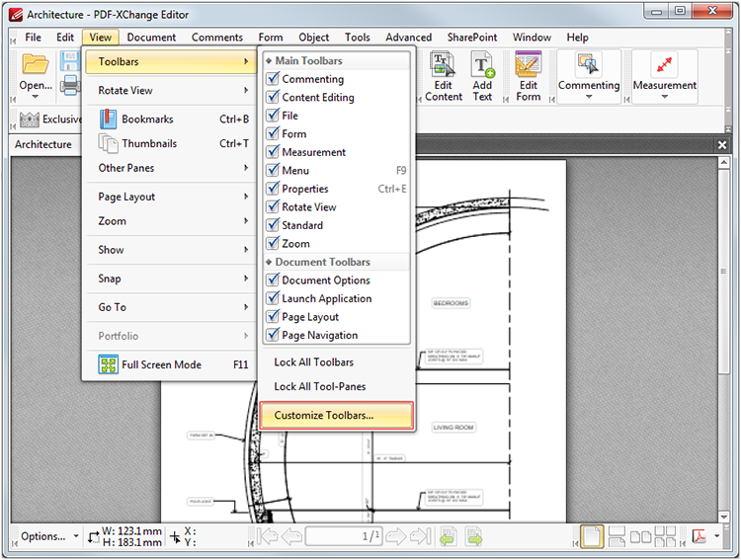Image resolution: width=741 pixels, height=560 pixels.
Task: Jump to last page arrow
Action: point(420,536)
